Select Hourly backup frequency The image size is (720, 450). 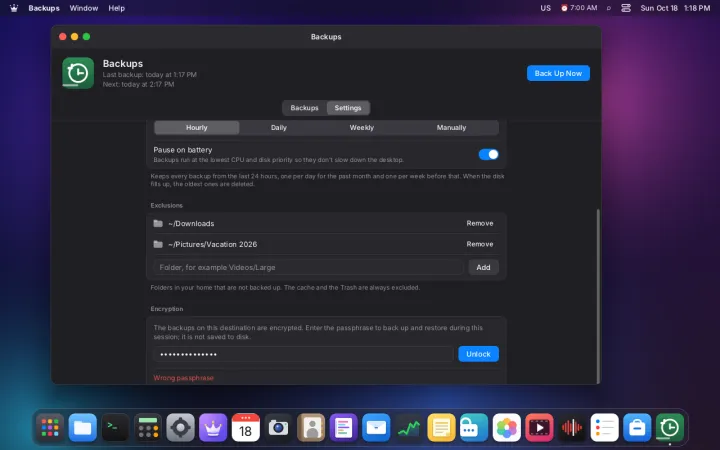[197, 128]
